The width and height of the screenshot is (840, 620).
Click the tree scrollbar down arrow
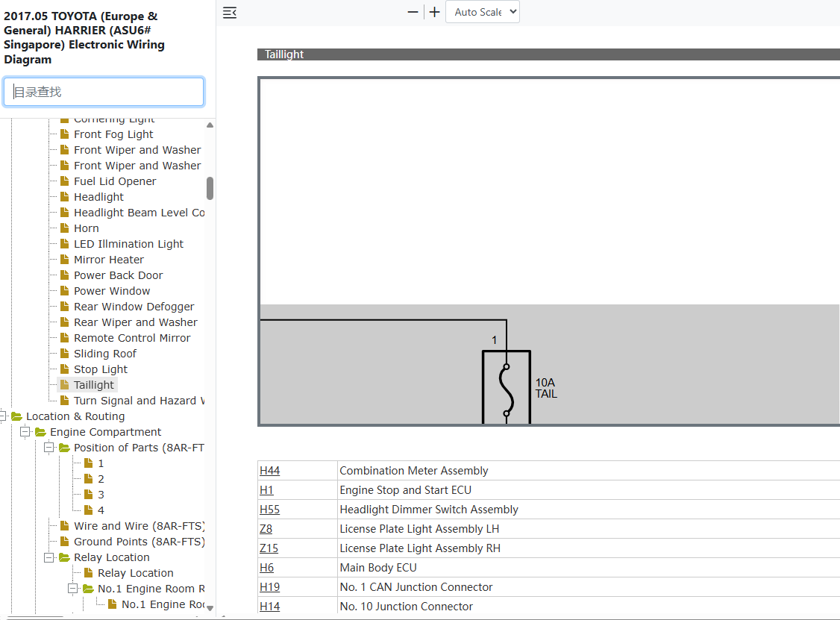click(x=210, y=607)
